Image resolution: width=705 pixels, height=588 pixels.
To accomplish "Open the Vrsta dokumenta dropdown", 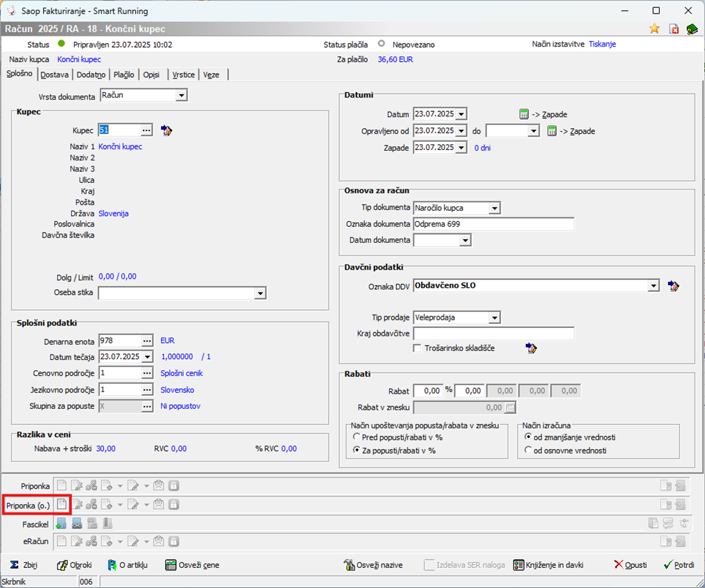I will (x=181, y=96).
